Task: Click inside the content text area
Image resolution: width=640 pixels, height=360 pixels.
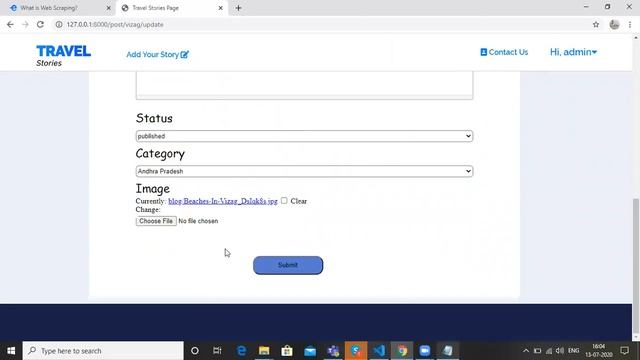Action: click(x=304, y=85)
